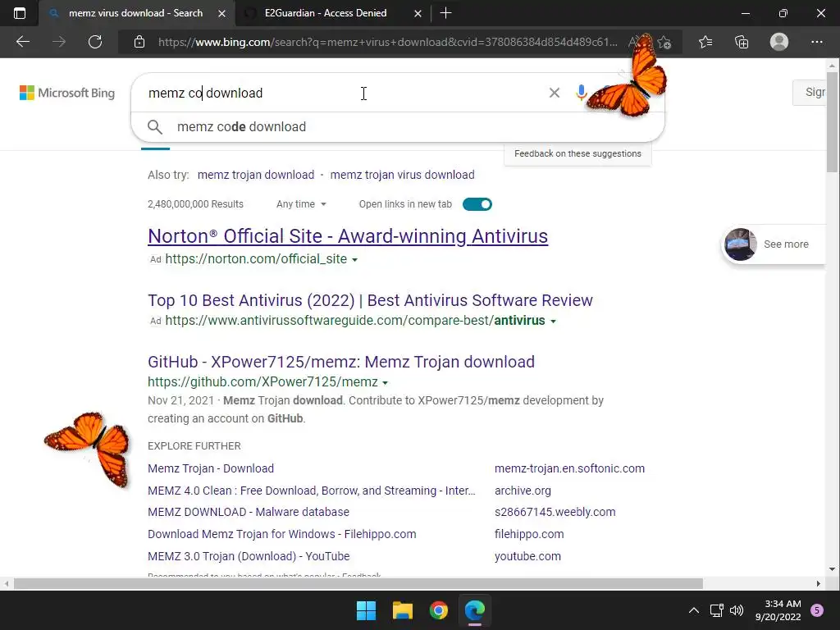Image resolution: width=840 pixels, height=630 pixels.
Task: Open Edge settings and more menu
Action: (x=816, y=42)
